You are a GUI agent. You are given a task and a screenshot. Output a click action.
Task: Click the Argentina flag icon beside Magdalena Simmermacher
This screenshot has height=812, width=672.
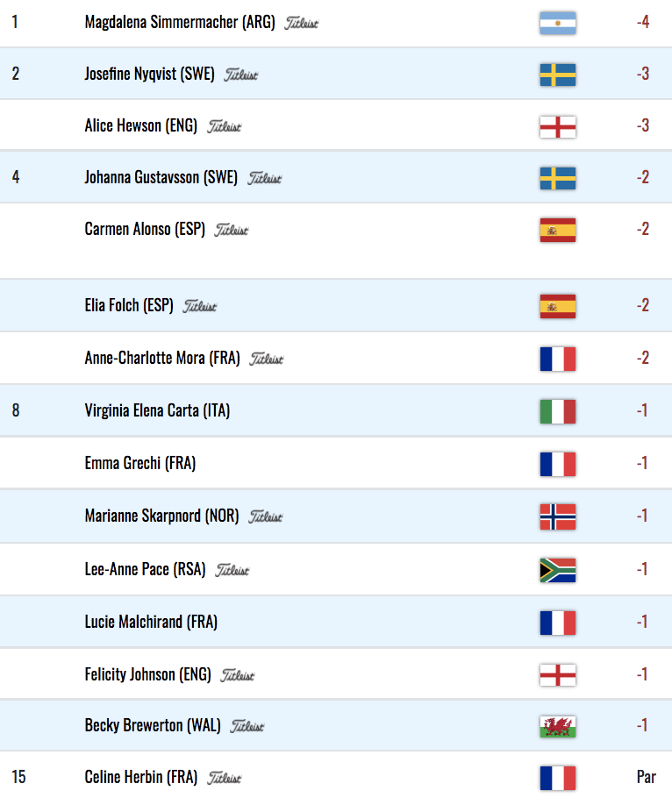(x=557, y=23)
